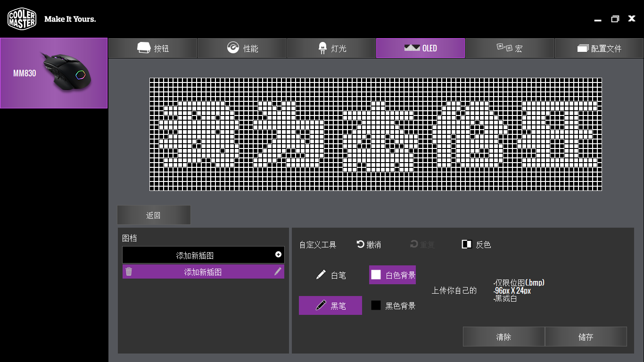
Task: Go to the 宏 macro tab
Action: 510,48
